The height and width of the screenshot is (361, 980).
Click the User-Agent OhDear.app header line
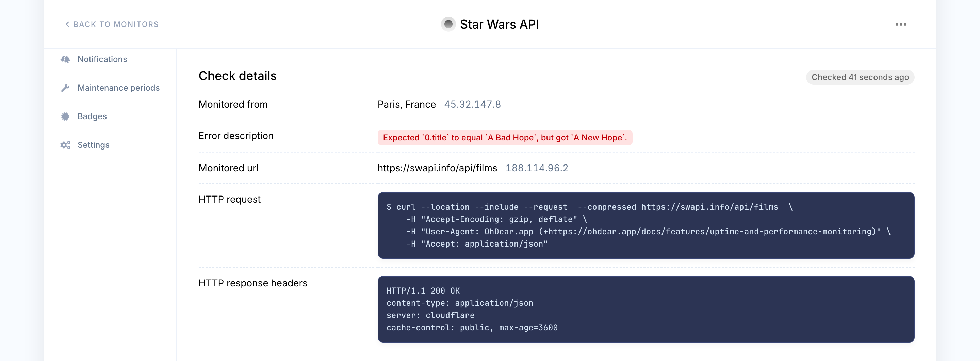(x=648, y=232)
